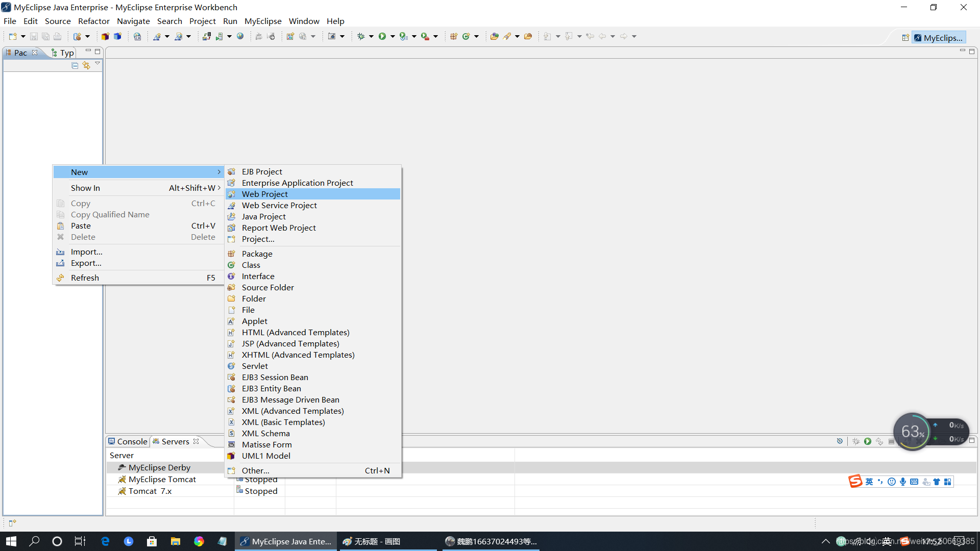The width and height of the screenshot is (980, 551).
Task: Open the Debug dropdown arrow in the main toolbar
Action: pos(371,36)
